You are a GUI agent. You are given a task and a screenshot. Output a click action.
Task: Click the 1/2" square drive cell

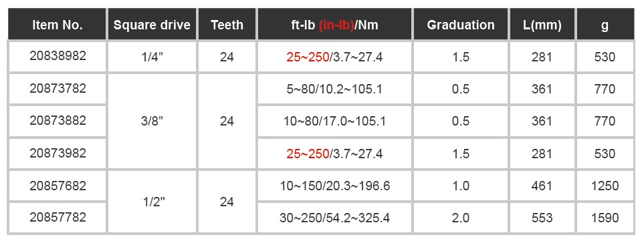click(x=152, y=202)
